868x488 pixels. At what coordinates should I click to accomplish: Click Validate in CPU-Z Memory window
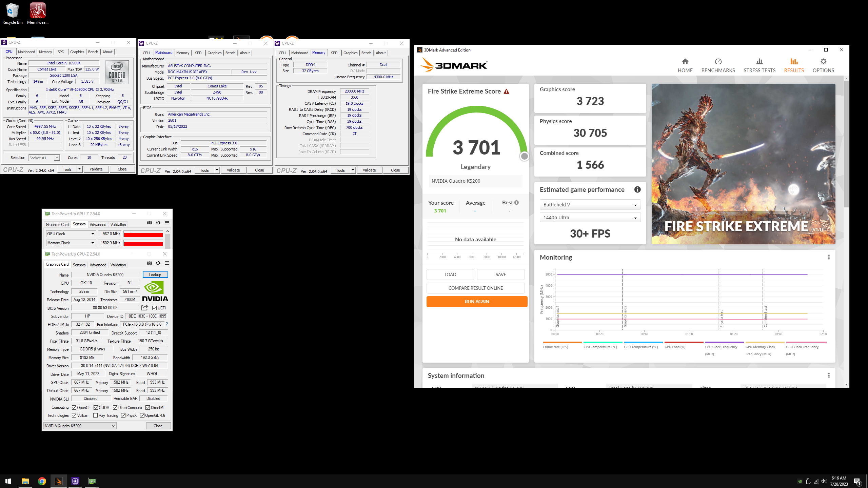tap(369, 170)
